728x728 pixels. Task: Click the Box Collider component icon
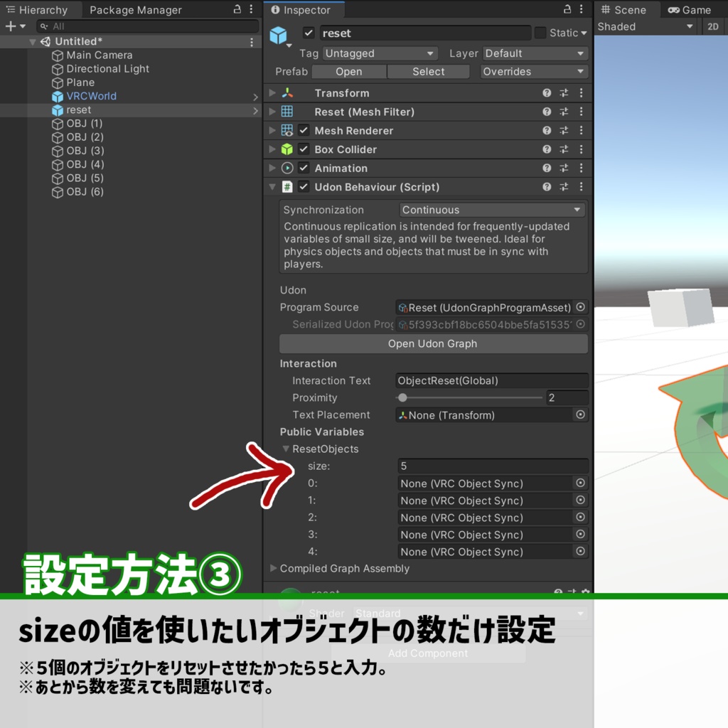[x=286, y=149]
